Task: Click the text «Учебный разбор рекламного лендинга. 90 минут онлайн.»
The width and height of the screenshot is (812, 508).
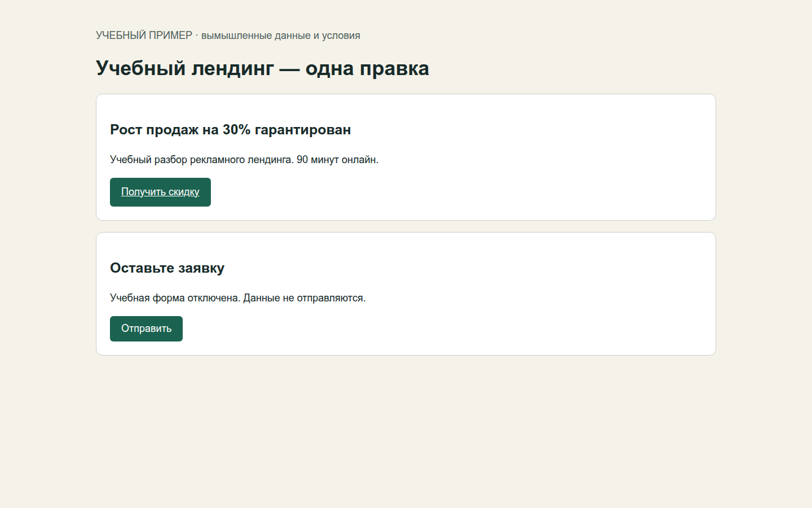Action: coord(244,160)
